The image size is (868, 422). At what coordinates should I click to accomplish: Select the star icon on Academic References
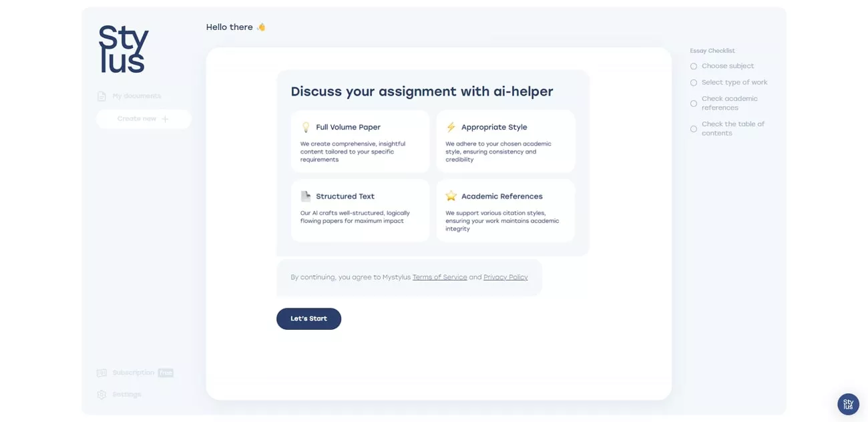click(451, 196)
